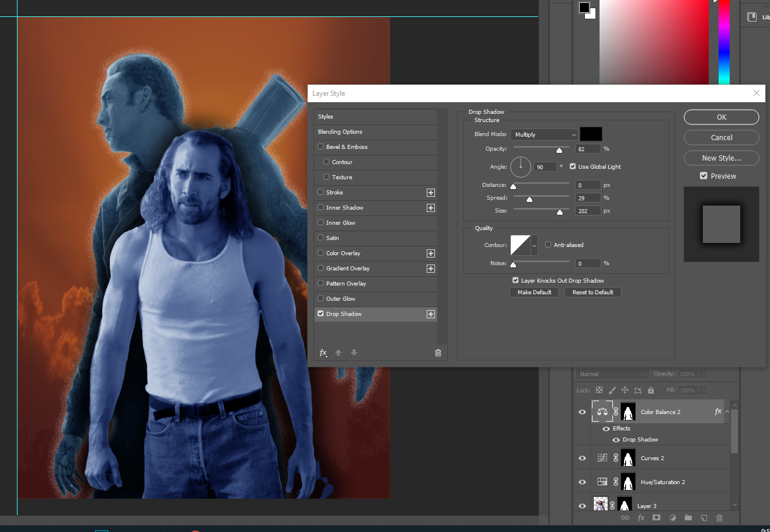This screenshot has height=532, width=770.
Task: Click the Size value input field
Action: pos(588,211)
